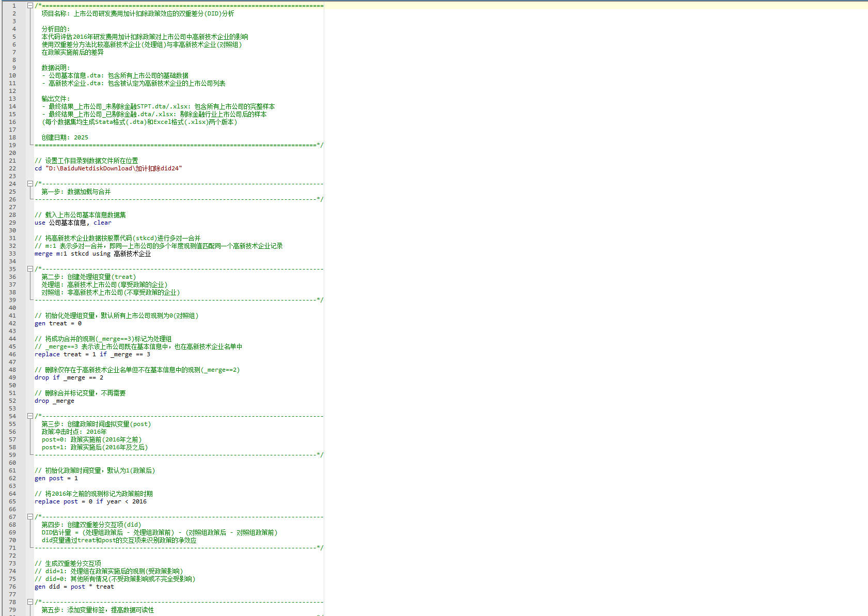Place cursor in the cd directory path string

pyautogui.click(x=114, y=168)
